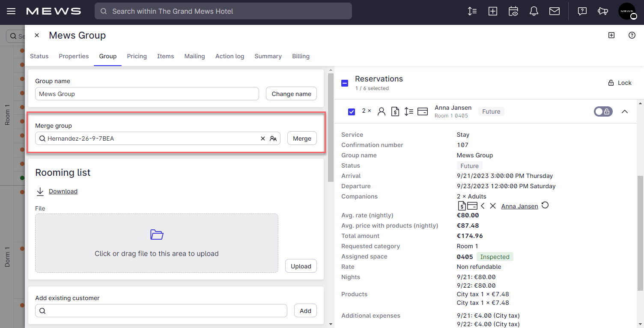Click the Merge button
The width and height of the screenshot is (644, 328).
coord(302,138)
